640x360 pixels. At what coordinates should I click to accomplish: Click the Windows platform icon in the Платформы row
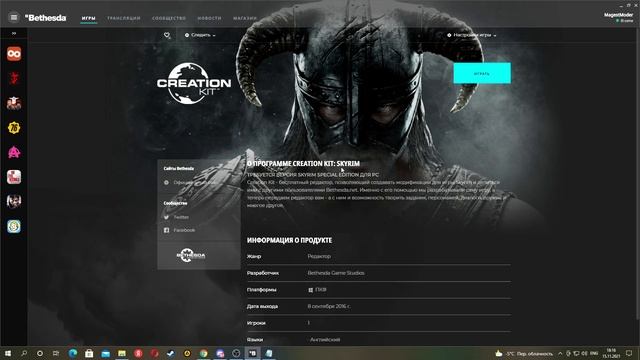pos(310,290)
